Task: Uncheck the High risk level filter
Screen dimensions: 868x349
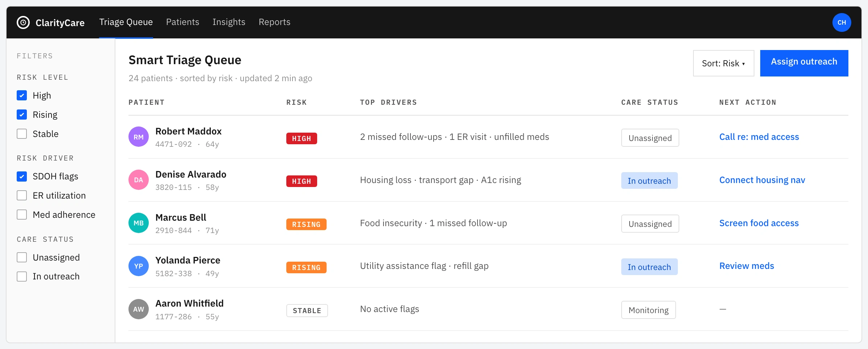Action: (22, 95)
